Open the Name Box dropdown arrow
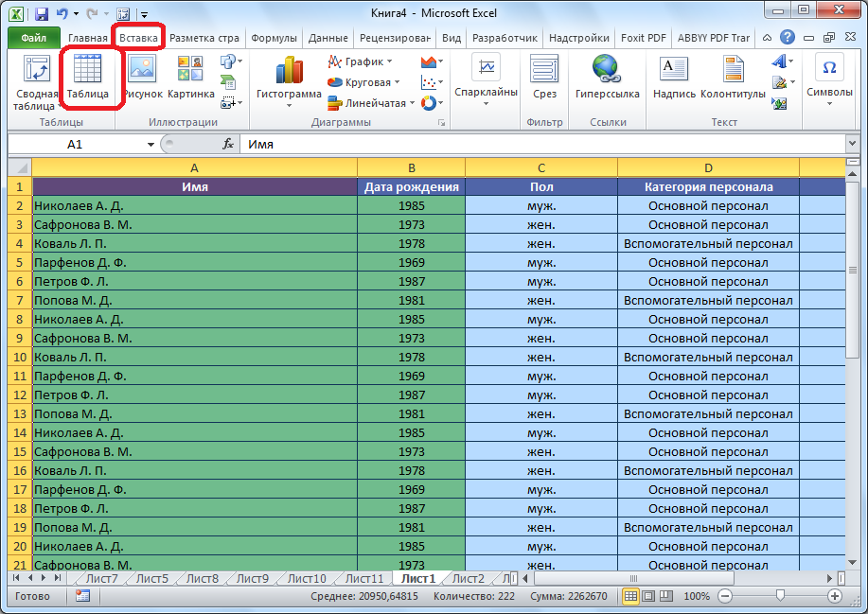 [151, 145]
